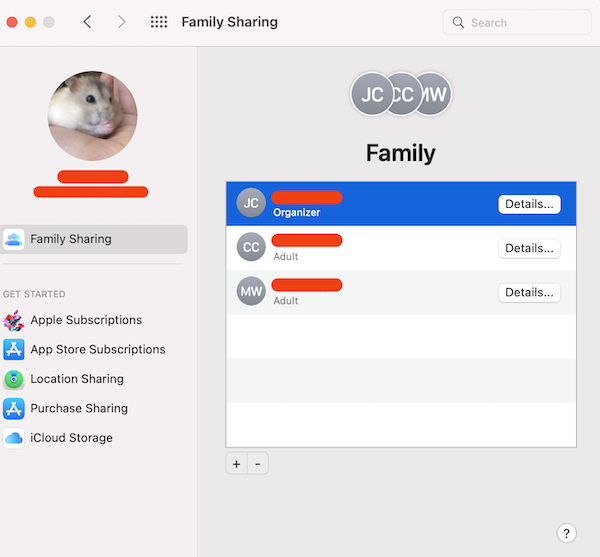Select the iCloud Storage text label

71,438
